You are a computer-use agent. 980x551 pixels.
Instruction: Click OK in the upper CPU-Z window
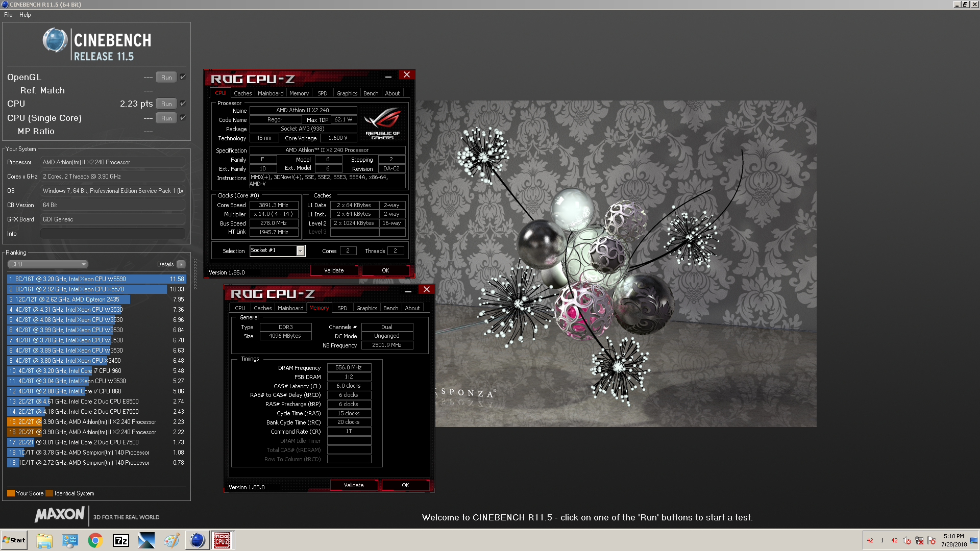click(x=385, y=270)
